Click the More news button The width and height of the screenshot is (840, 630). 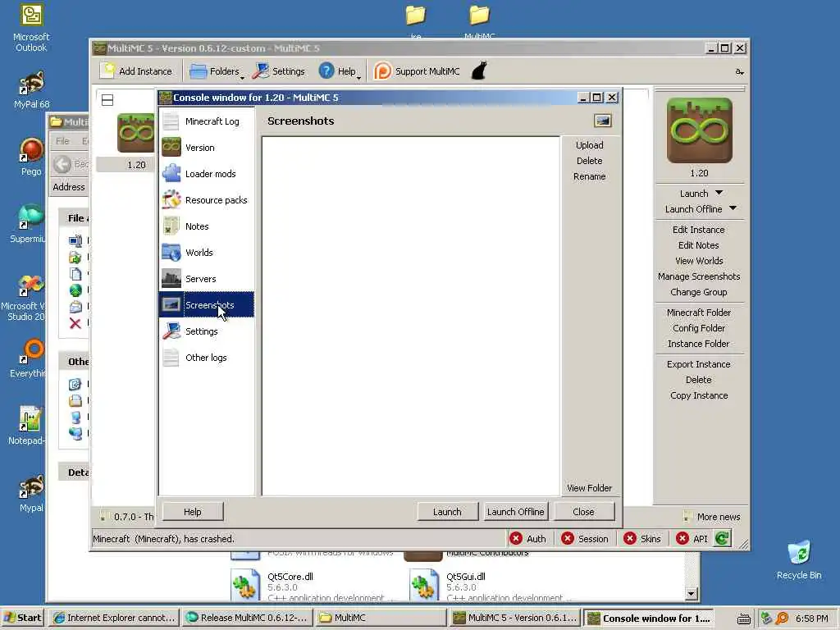(713, 517)
